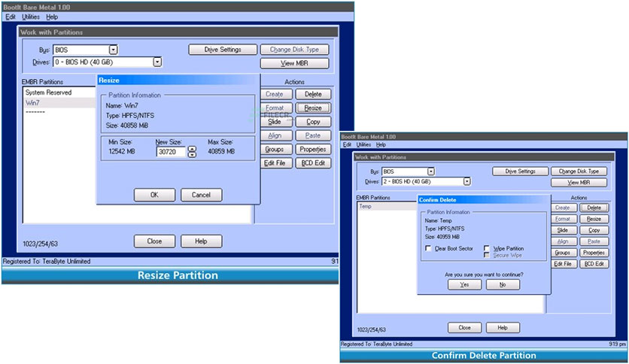Toggle Clear Boot Sector checkbox
Image resolution: width=629 pixels, height=364 pixels.
point(428,248)
